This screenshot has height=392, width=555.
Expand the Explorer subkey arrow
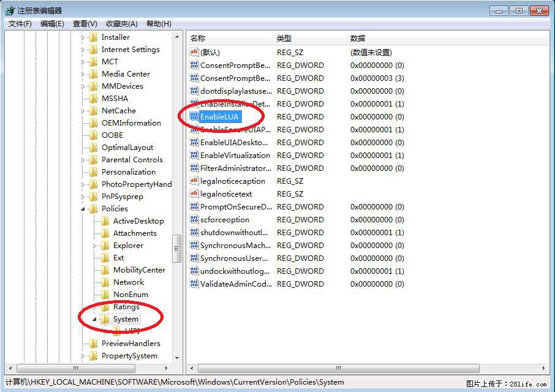pyautogui.click(x=95, y=246)
